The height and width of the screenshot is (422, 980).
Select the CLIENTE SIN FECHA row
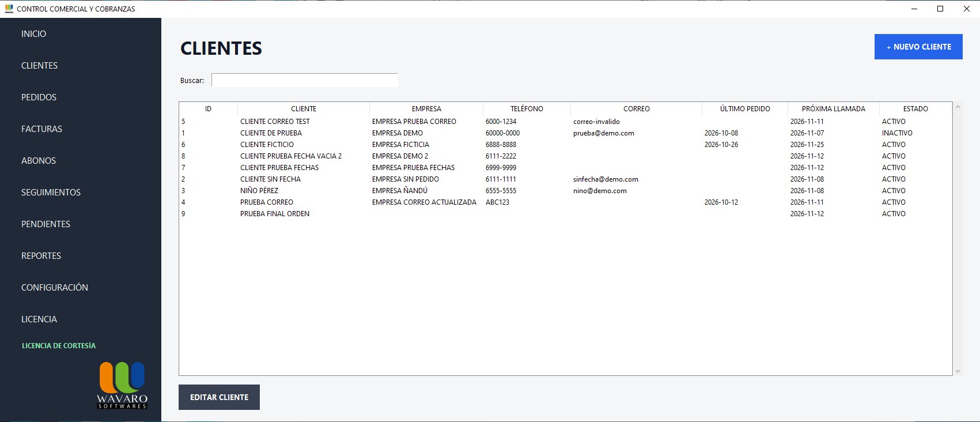click(565, 179)
